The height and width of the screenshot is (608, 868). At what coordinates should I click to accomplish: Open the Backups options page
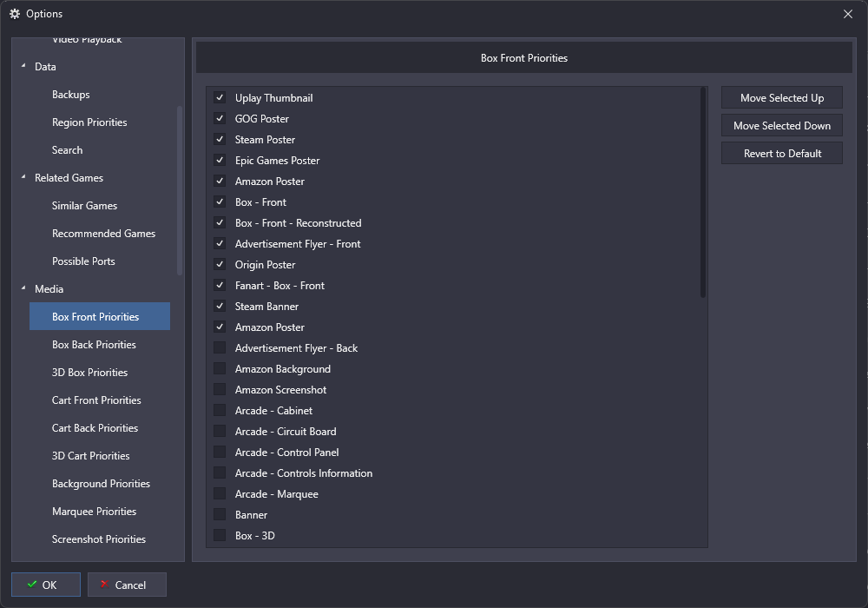(x=71, y=94)
